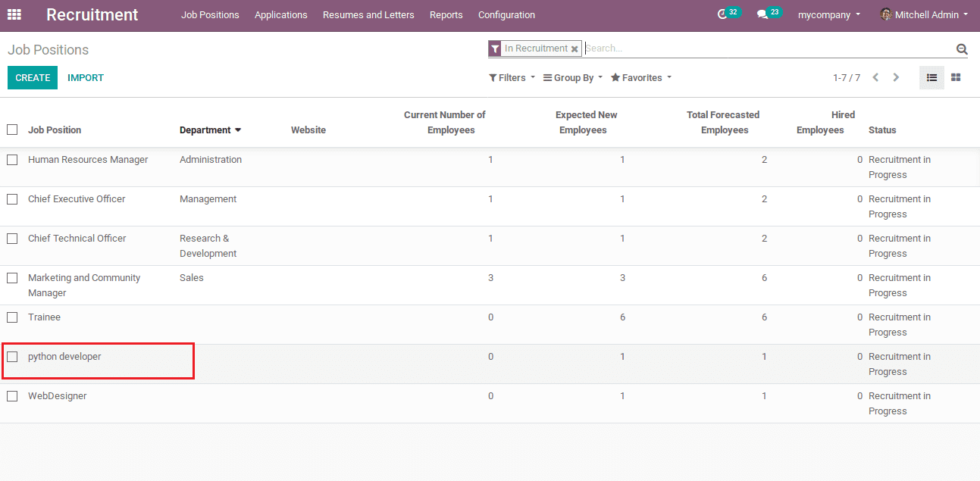Open the mycompany company switcher
Image resolution: width=980 pixels, height=481 pixels.
pyautogui.click(x=828, y=15)
